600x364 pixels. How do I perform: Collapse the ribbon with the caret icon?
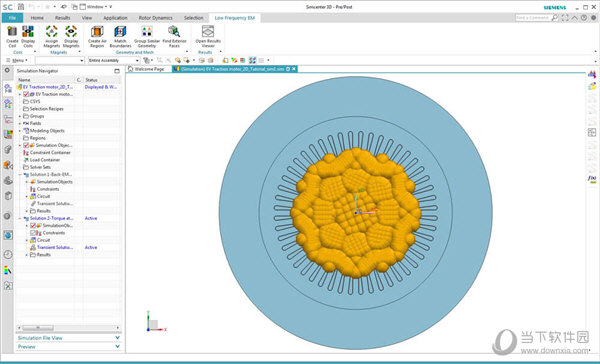pos(574,18)
